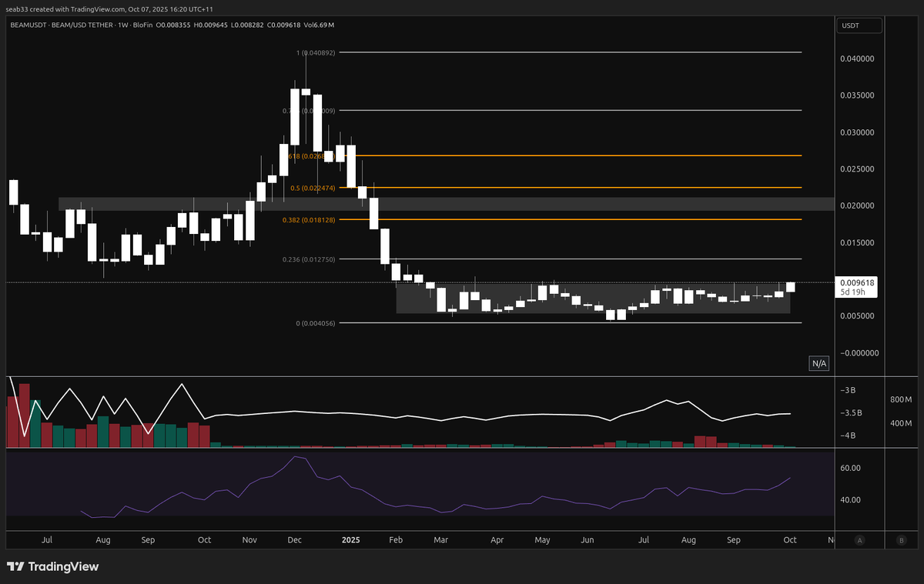Click the Dec time axis label
This screenshot has height=584, width=924.
pos(294,541)
